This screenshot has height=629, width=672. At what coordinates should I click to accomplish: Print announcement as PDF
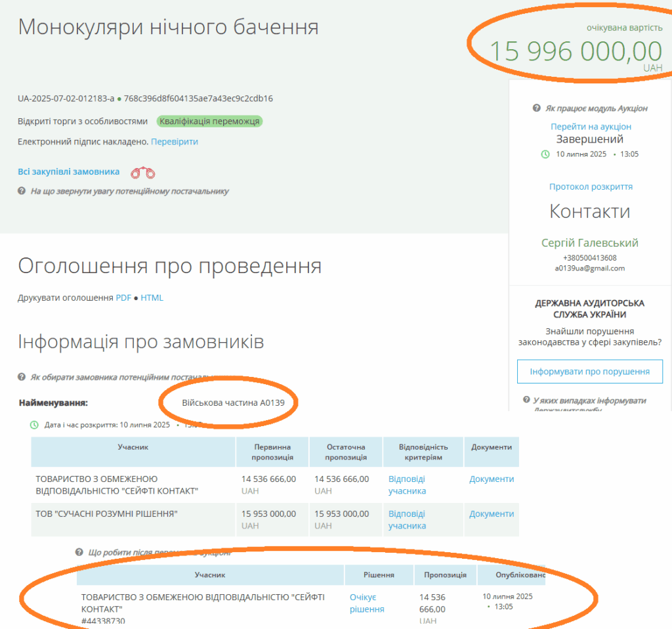(x=123, y=298)
